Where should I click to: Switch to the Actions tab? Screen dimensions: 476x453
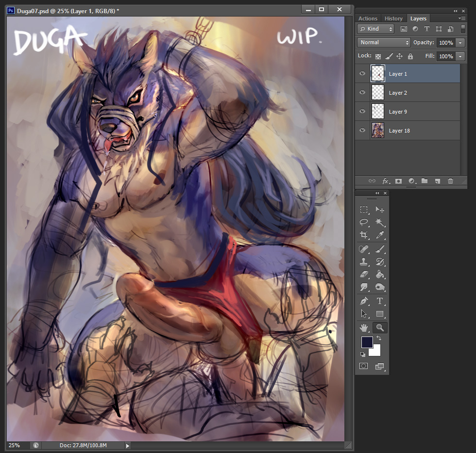pyautogui.click(x=368, y=18)
